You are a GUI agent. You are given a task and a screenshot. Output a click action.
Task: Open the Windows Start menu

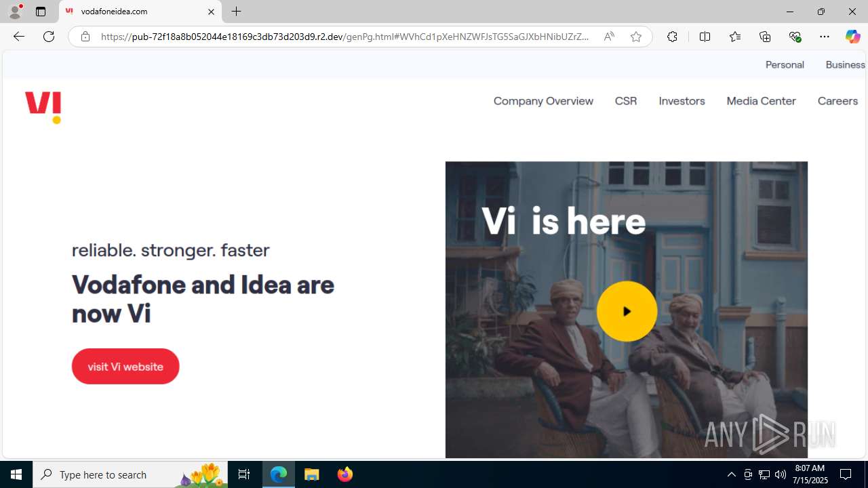point(16,474)
